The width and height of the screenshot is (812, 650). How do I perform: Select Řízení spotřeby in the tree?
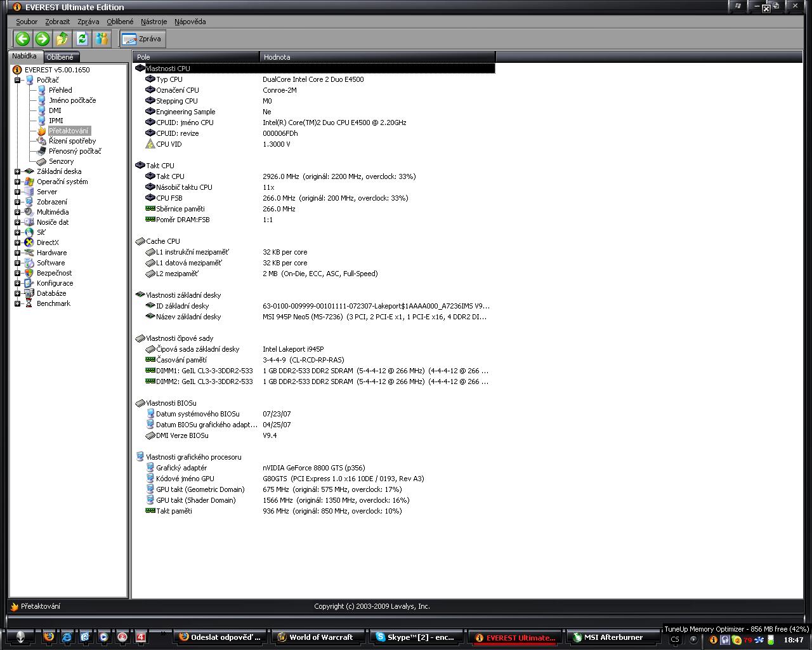click(72, 141)
